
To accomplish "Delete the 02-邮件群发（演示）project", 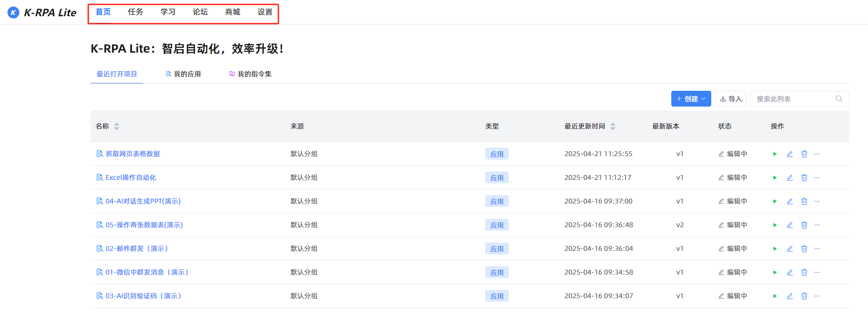I will pyautogui.click(x=804, y=249).
